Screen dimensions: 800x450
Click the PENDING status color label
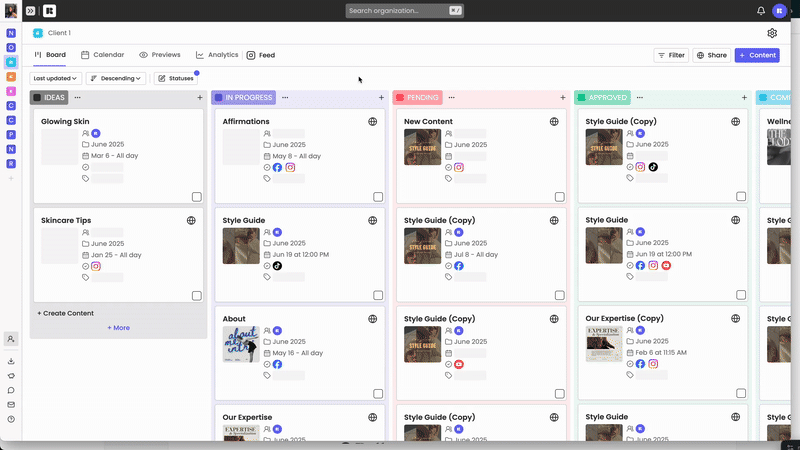click(x=417, y=97)
